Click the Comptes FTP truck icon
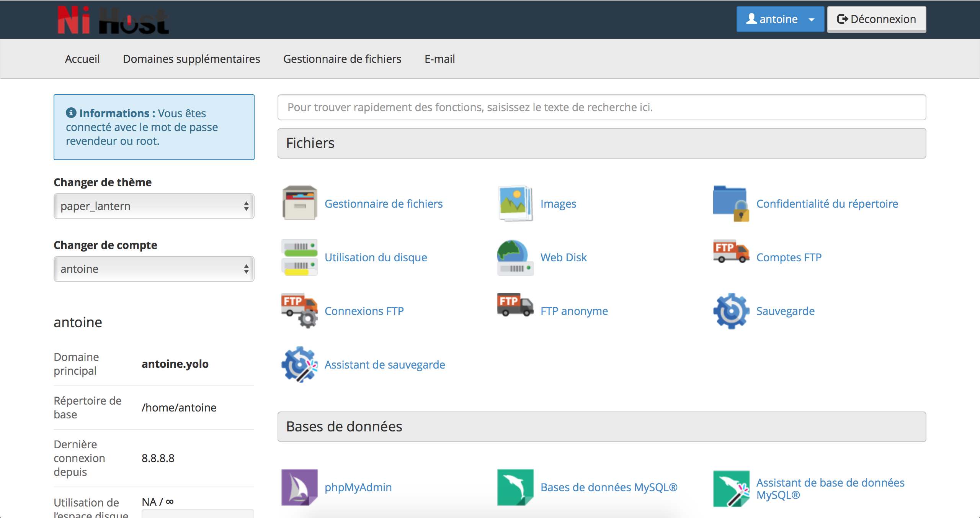 [731, 252]
